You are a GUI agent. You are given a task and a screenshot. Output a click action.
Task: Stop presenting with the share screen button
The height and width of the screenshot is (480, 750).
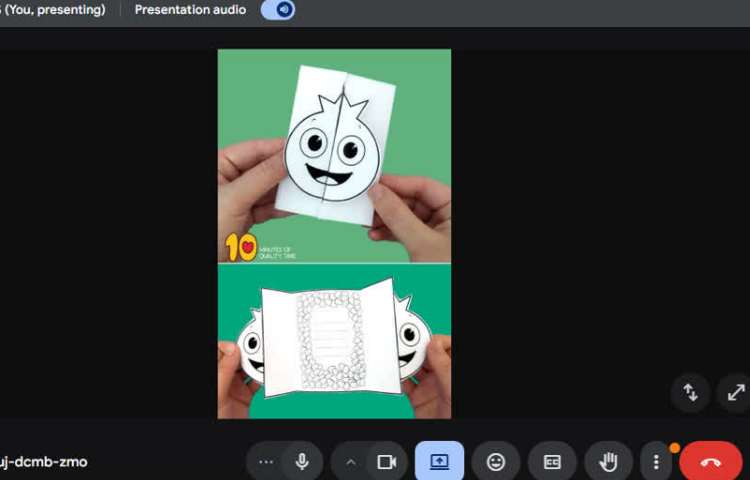tap(439, 462)
